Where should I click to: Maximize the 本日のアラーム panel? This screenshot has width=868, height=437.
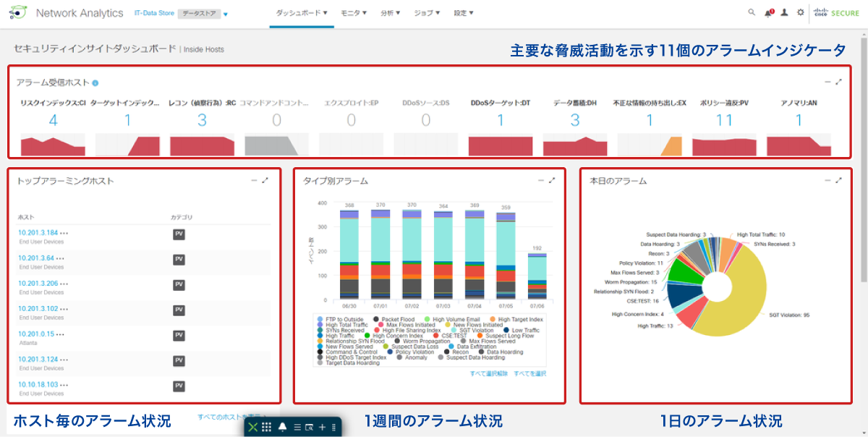pyautogui.click(x=839, y=181)
